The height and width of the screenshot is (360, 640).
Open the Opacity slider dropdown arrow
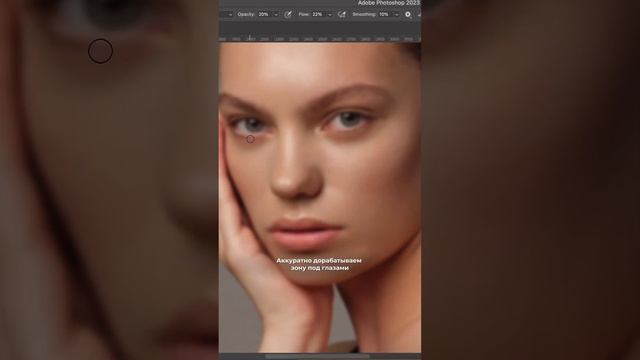[x=276, y=15]
